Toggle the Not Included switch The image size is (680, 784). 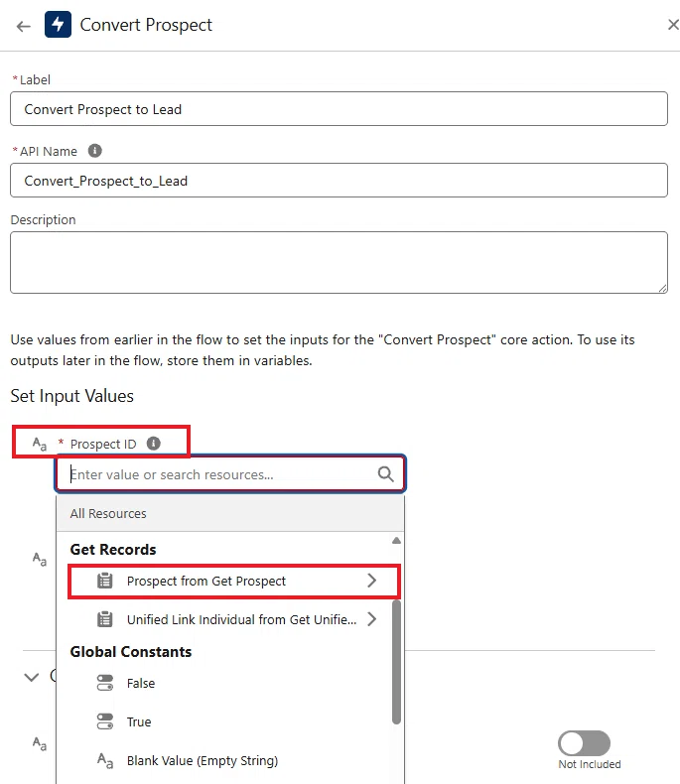(x=584, y=743)
